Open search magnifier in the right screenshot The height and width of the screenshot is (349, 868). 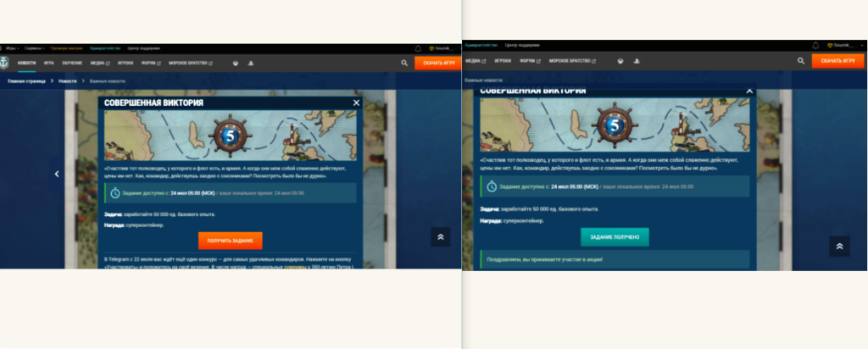point(801,61)
